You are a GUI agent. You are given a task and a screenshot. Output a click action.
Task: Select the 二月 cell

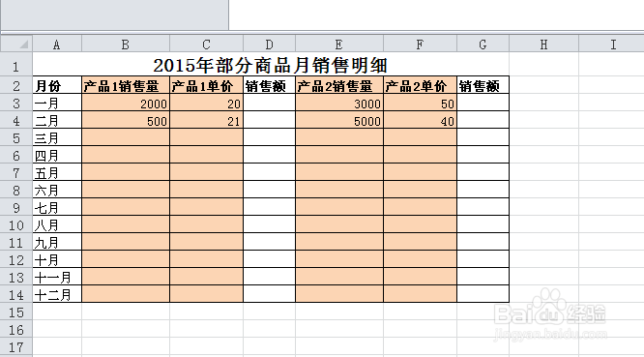click(57, 120)
